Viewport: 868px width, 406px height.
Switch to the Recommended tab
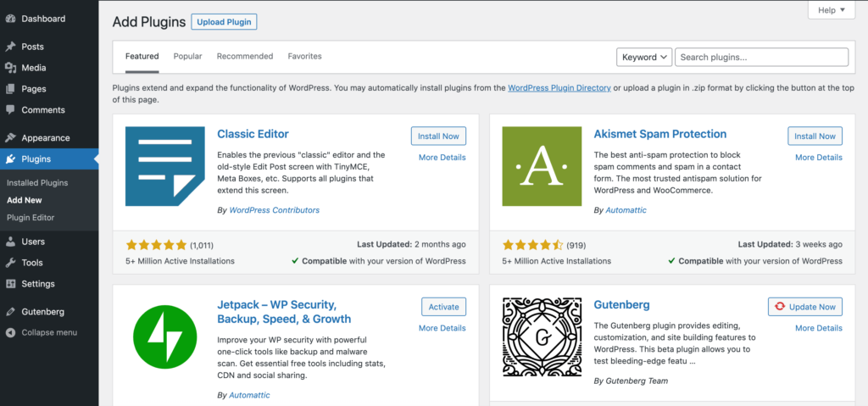click(x=245, y=56)
